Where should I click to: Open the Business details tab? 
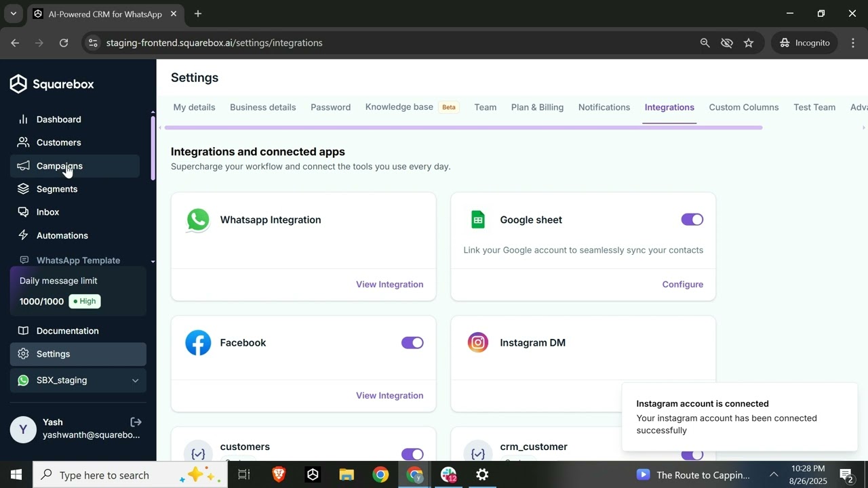point(263,107)
